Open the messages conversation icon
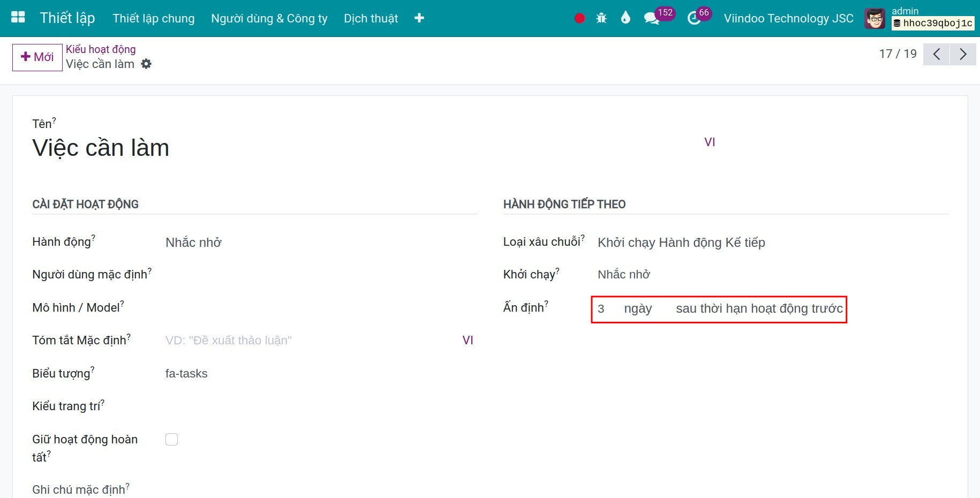This screenshot has width=980, height=498. 651,18
